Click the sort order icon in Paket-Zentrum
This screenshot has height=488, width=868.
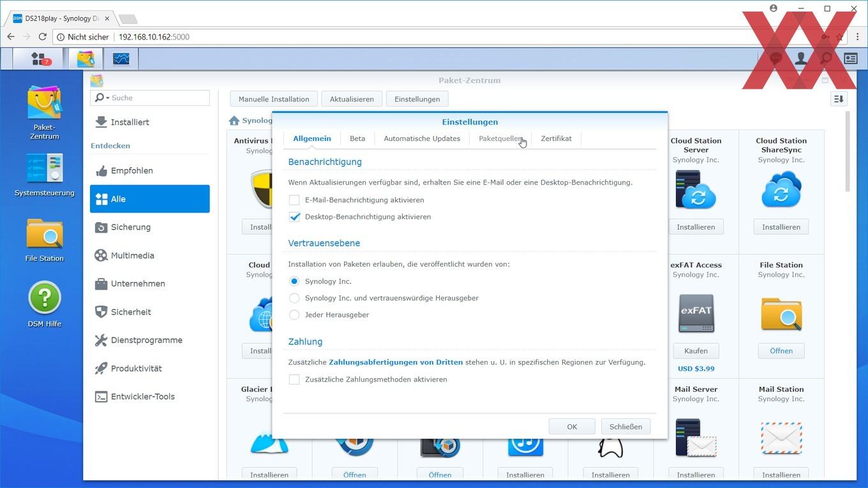pyautogui.click(x=839, y=99)
